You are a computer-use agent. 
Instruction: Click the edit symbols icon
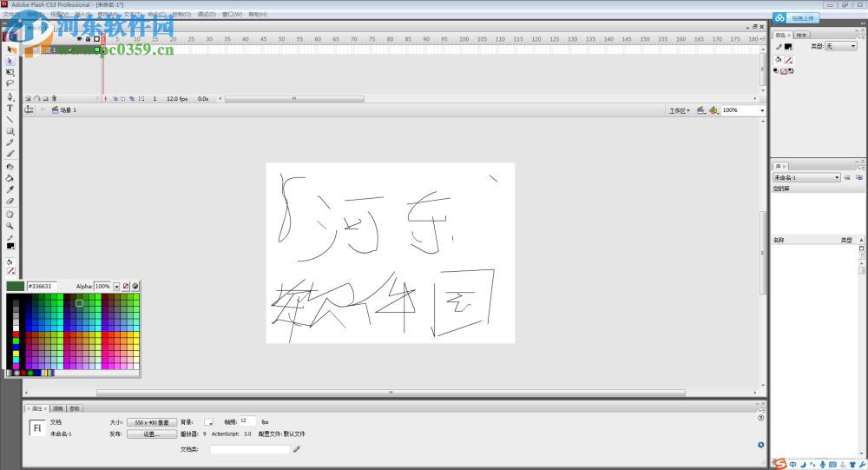[713, 110]
